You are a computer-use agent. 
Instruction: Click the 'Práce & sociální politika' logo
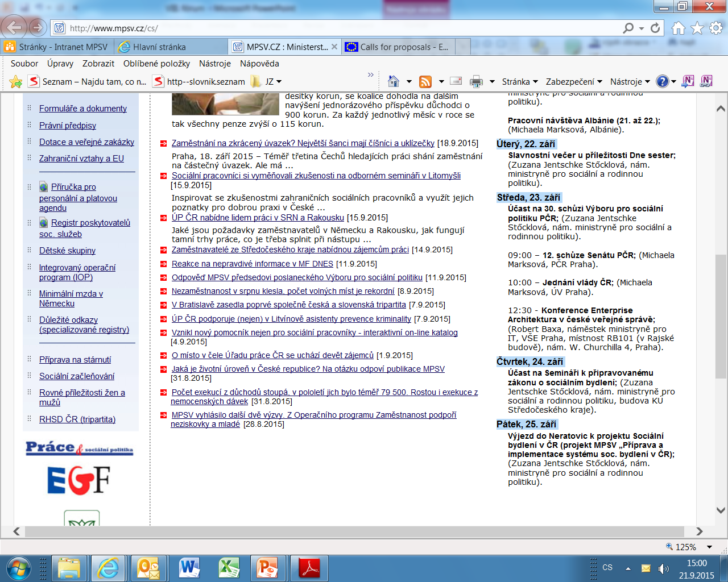[79, 448]
